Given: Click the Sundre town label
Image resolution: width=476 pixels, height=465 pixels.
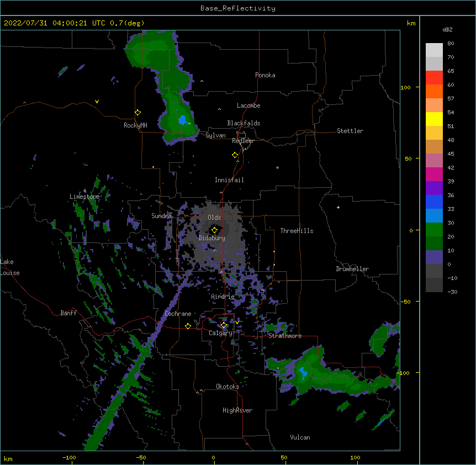Looking at the screenshot, I should [161, 216].
